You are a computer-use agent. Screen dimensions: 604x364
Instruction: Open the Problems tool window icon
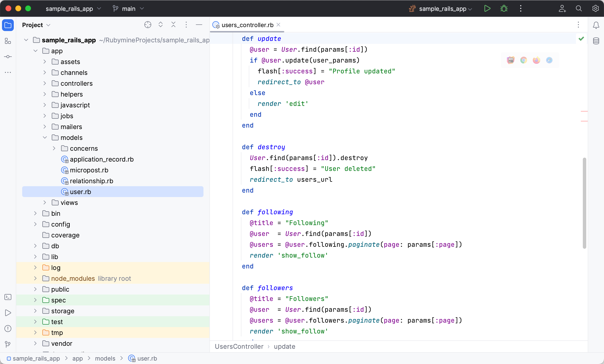click(x=8, y=329)
